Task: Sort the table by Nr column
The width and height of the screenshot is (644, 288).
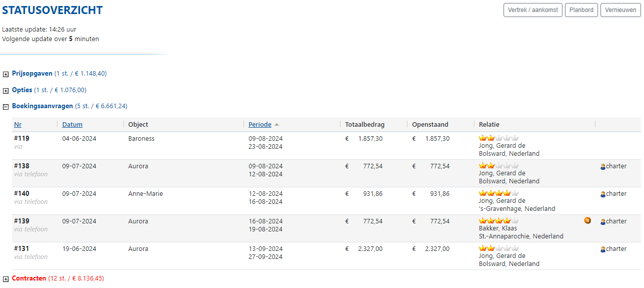Action: (x=18, y=125)
